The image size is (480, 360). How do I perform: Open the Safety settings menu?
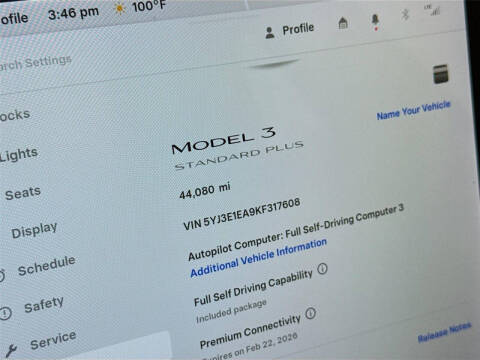point(44,304)
